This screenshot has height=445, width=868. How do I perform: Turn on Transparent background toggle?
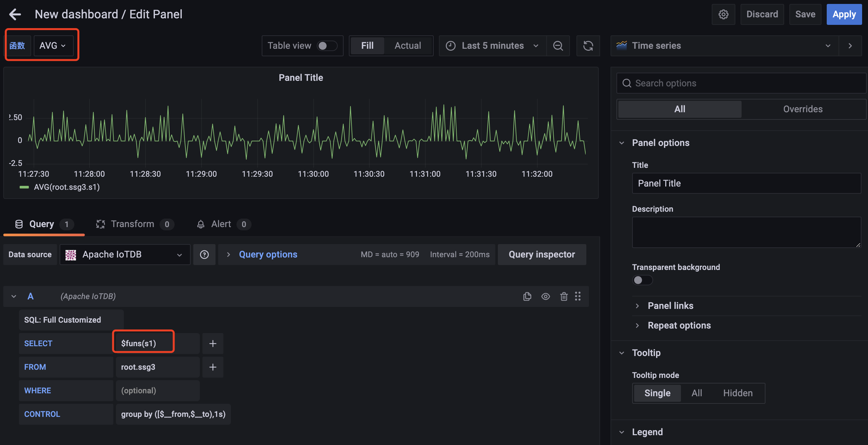pyautogui.click(x=642, y=280)
